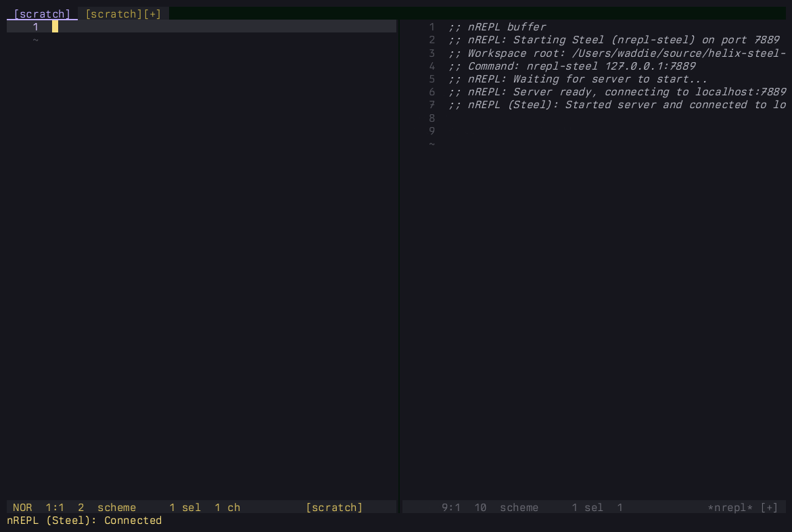
Task: Click the 'Starting Steel (nrepl-steel) on port 7889' line
Action: pyautogui.click(x=613, y=40)
